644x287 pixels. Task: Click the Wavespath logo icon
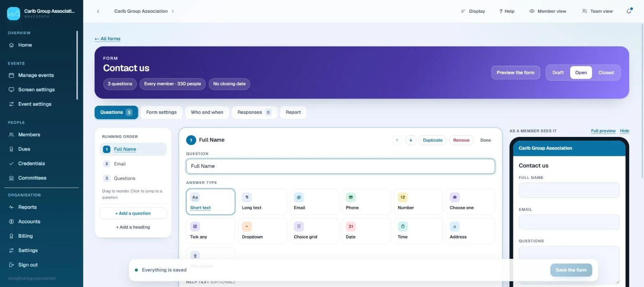pos(14,14)
